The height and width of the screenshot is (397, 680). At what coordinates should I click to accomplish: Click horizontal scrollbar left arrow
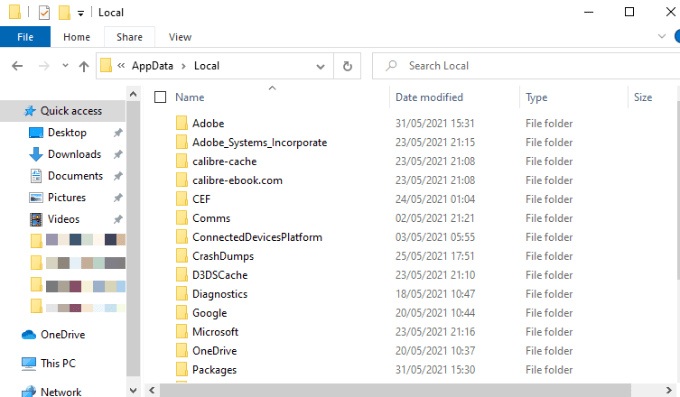pyautogui.click(x=152, y=390)
